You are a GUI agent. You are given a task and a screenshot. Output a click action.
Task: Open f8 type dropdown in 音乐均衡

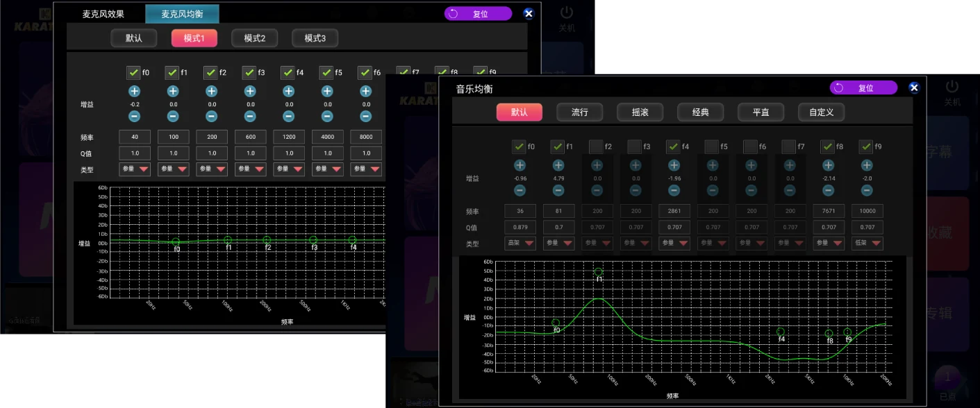coord(829,243)
